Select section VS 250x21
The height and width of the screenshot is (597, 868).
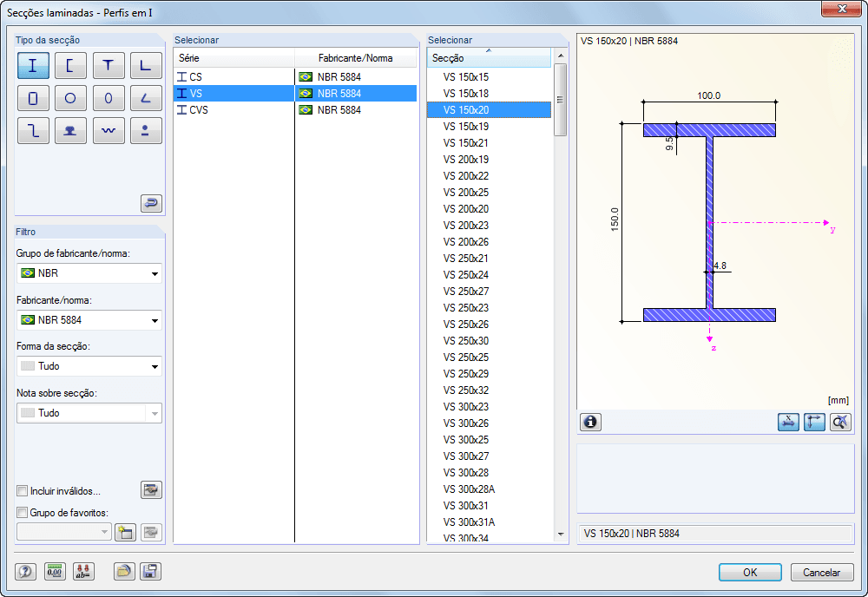click(x=490, y=259)
